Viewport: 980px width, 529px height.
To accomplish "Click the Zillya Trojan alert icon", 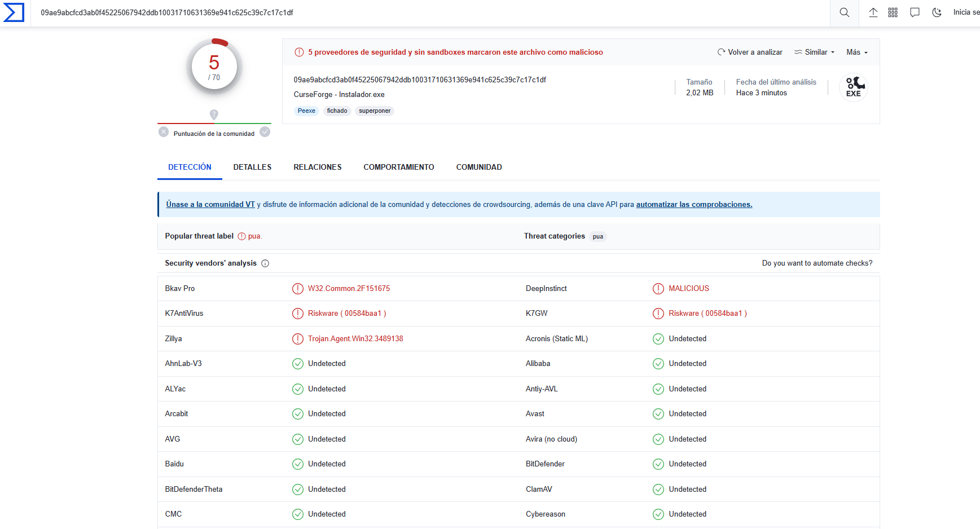I will coord(298,339).
